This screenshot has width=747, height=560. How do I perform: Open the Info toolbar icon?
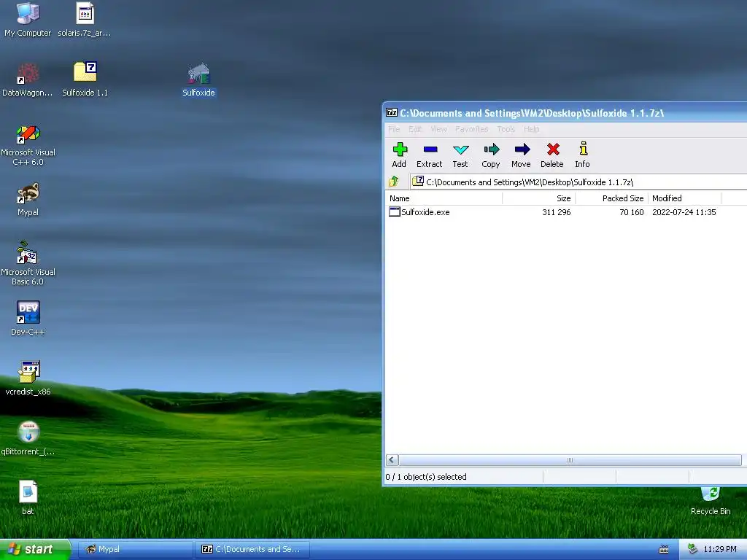pyautogui.click(x=583, y=149)
